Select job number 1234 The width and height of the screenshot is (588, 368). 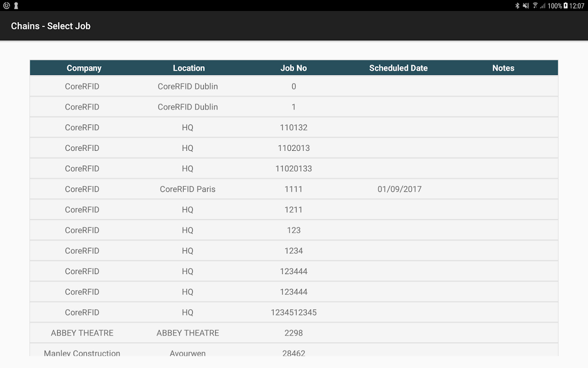[x=294, y=251]
